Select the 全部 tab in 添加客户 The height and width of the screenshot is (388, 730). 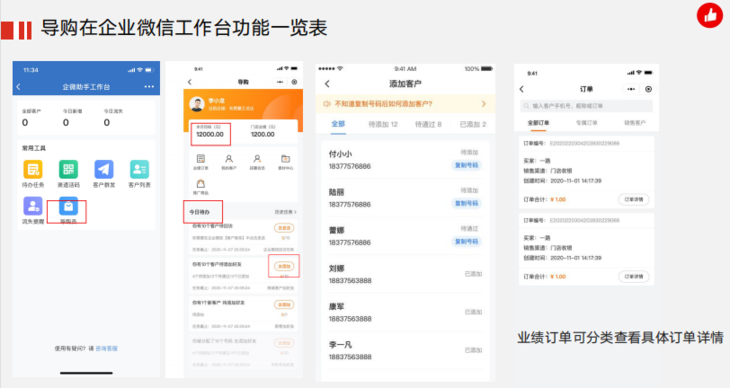point(338,124)
